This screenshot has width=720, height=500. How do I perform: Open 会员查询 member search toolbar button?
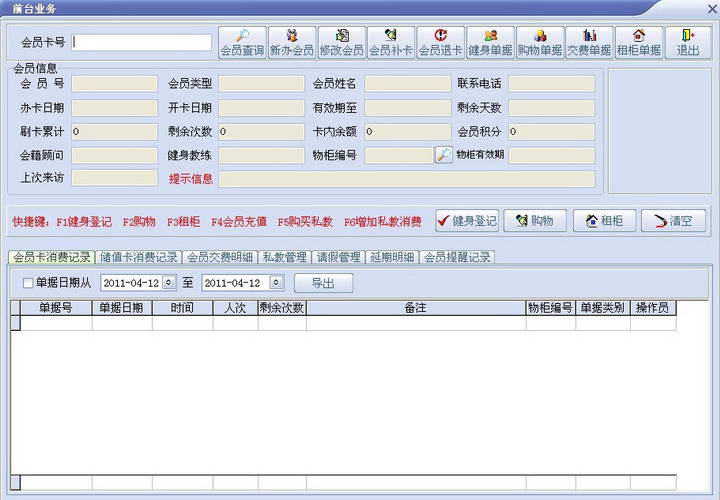click(242, 42)
